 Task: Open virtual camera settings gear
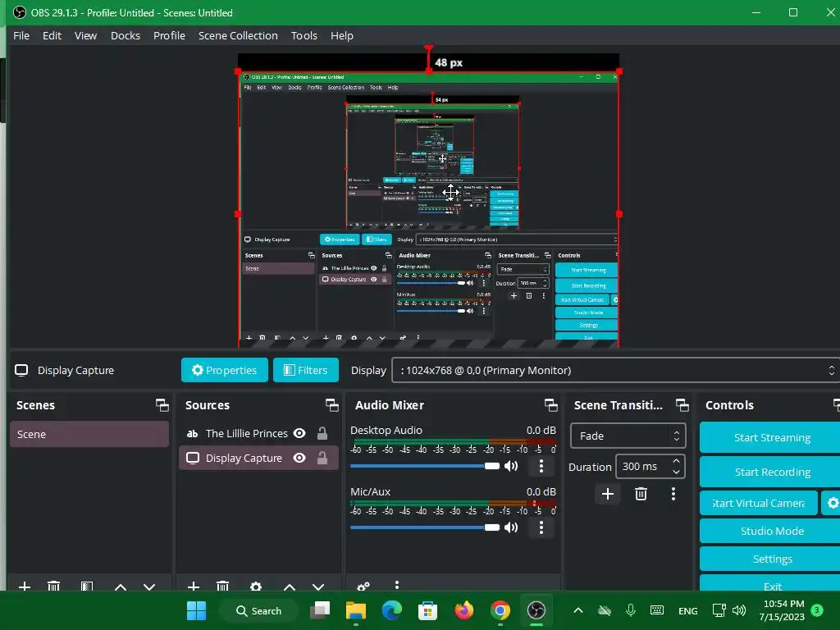[x=832, y=503]
